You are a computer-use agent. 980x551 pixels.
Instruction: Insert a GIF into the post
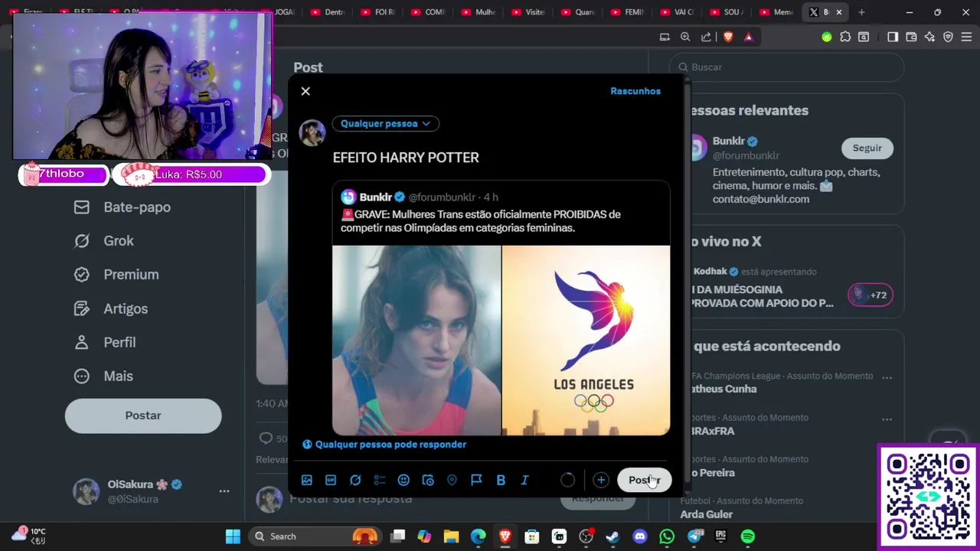coord(331,480)
